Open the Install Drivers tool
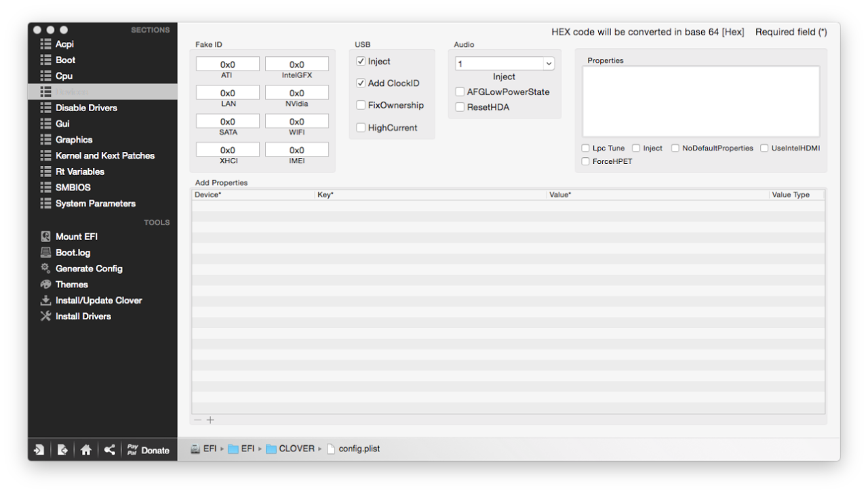The image size is (868, 494). 75,316
